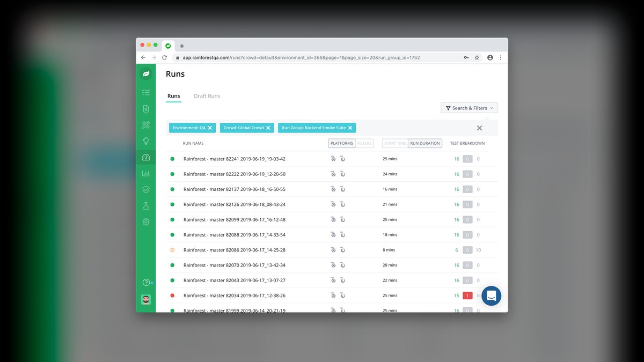This screenshot has width=644, height=362.
Task: Open the lightbulb icon in sidebar
Action: point(145,141)
